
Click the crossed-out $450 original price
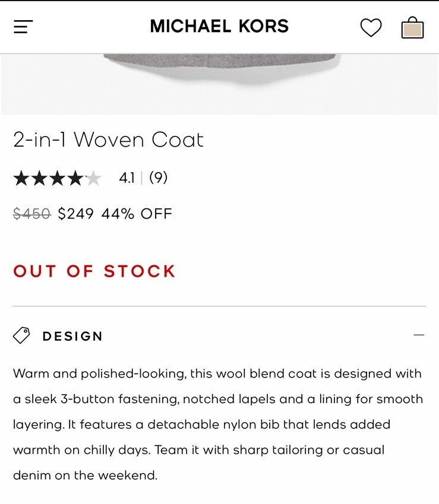32,214
